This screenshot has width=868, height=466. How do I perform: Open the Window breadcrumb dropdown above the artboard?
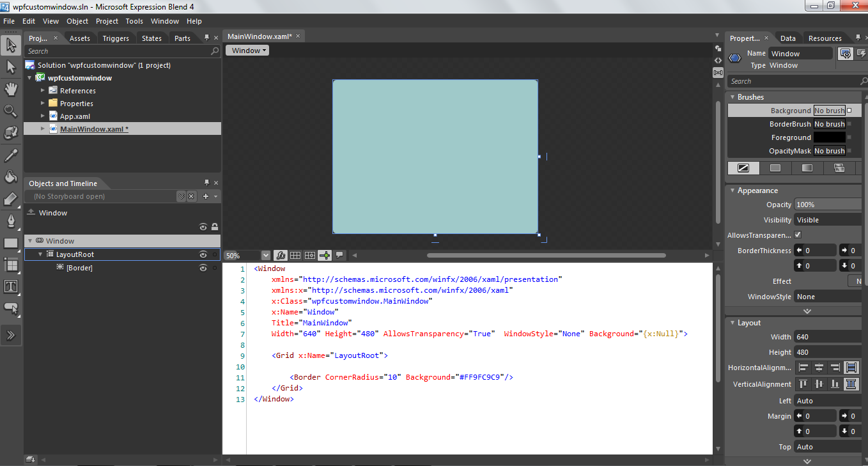[247, 50]
